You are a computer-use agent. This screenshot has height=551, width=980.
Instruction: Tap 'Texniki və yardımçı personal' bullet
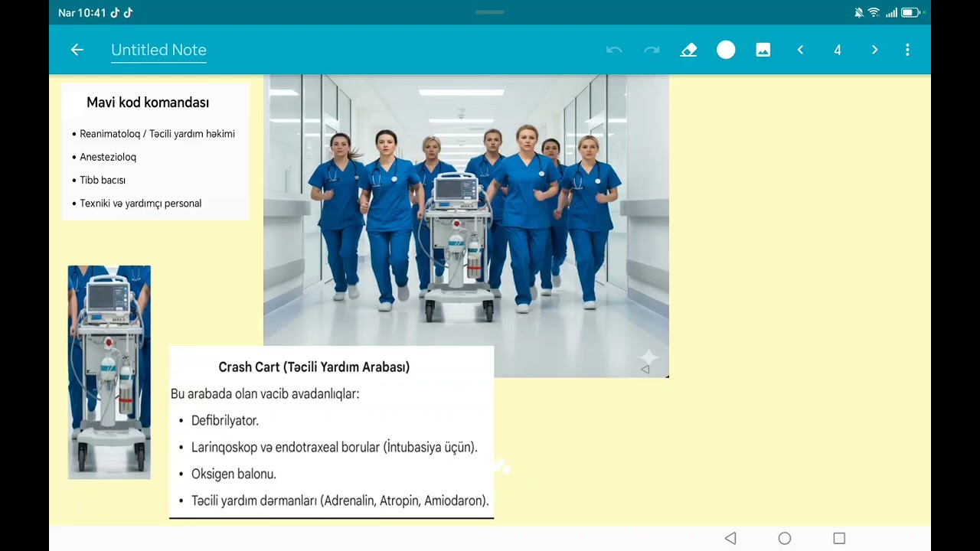pyautogui.click(x=137, y=204)
